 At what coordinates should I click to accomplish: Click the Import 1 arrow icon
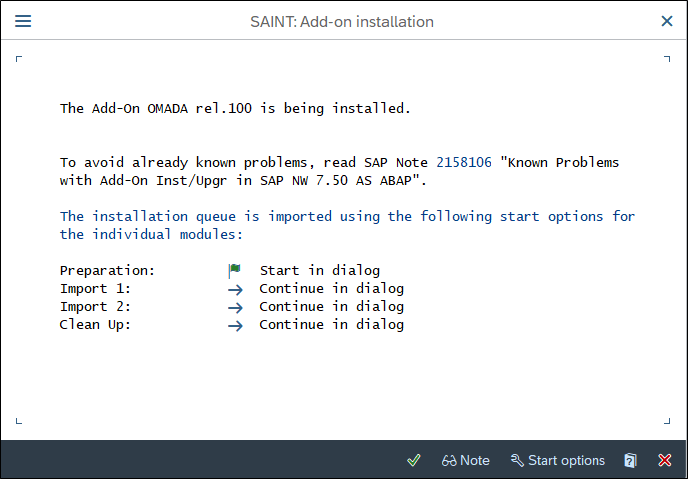tap(235, 290)
